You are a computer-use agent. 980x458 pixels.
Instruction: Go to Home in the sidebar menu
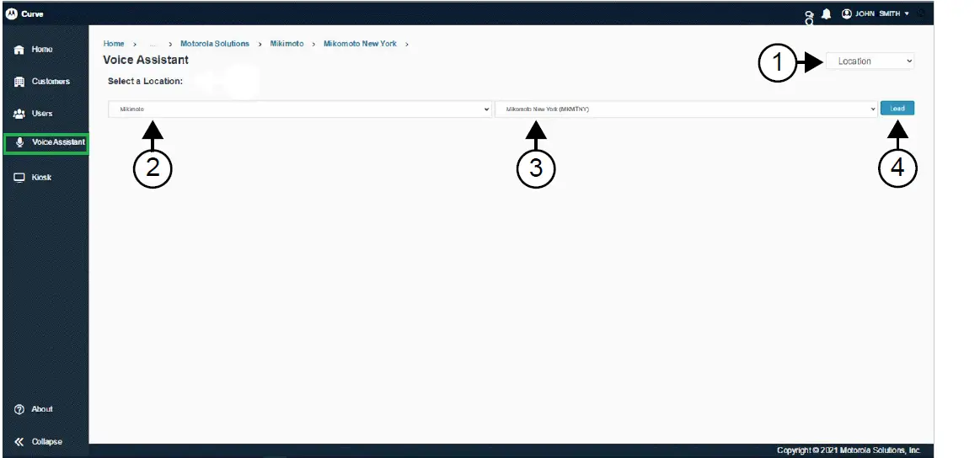tap(42, 50)
